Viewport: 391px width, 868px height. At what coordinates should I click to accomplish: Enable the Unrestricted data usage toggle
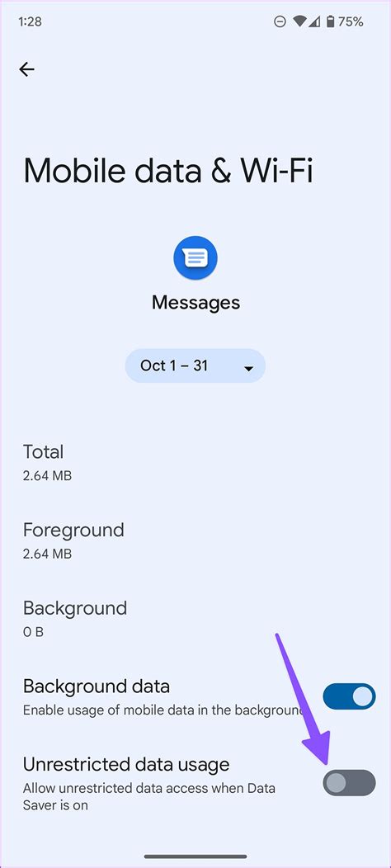(349, 783)
